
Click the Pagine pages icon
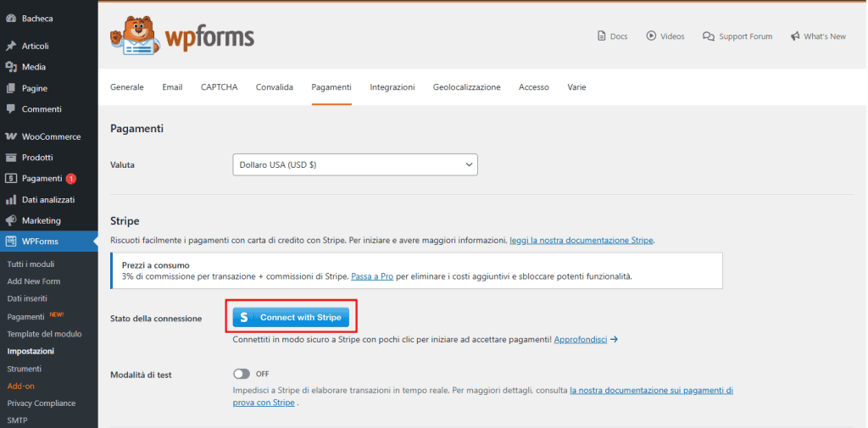coord(10,88)
